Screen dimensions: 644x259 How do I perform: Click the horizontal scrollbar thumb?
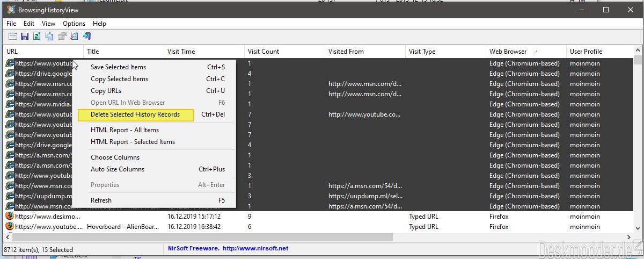[203, 237]
